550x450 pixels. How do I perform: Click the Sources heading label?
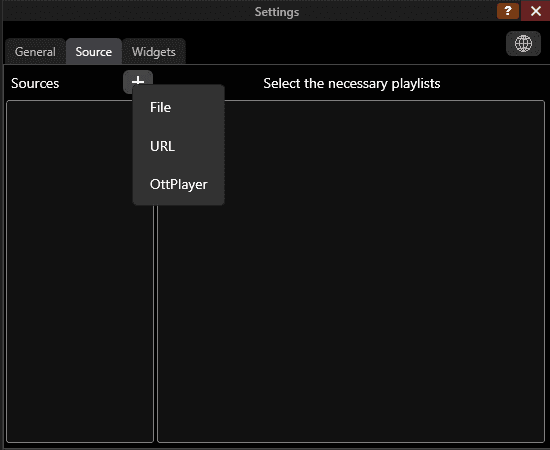[35, 83]
